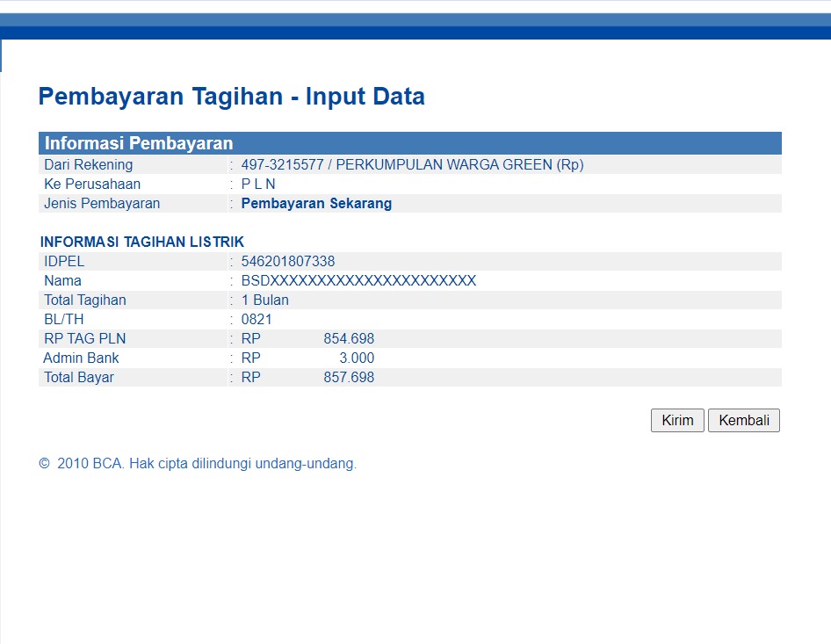
Task: Click the 2010 BCA copyright footer text
Action: coord(199,464)
